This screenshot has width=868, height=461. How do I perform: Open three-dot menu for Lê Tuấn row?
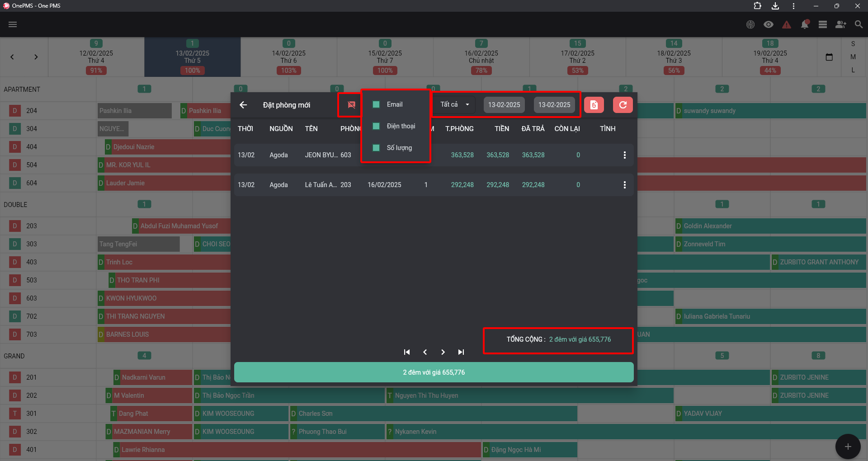coord(625,185)
